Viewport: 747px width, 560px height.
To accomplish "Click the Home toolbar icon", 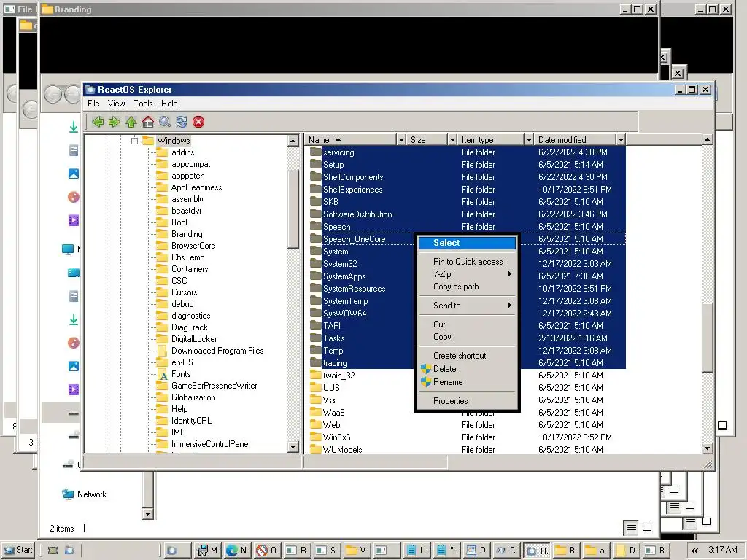I will click(x=148, y=122).
